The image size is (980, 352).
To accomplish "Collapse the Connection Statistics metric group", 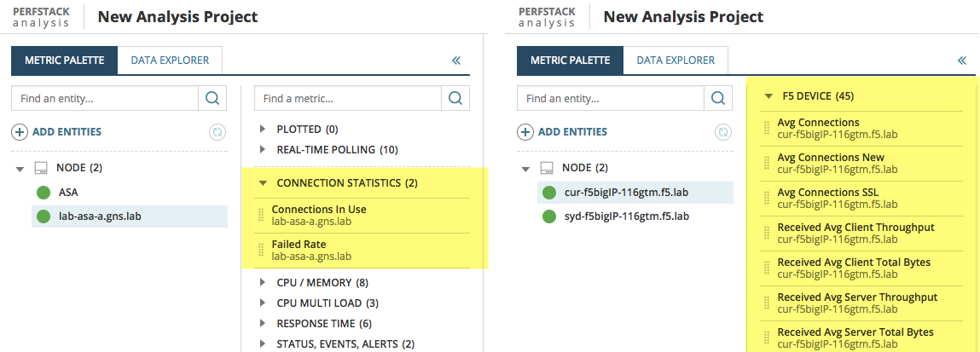I will tap(263, 182).
